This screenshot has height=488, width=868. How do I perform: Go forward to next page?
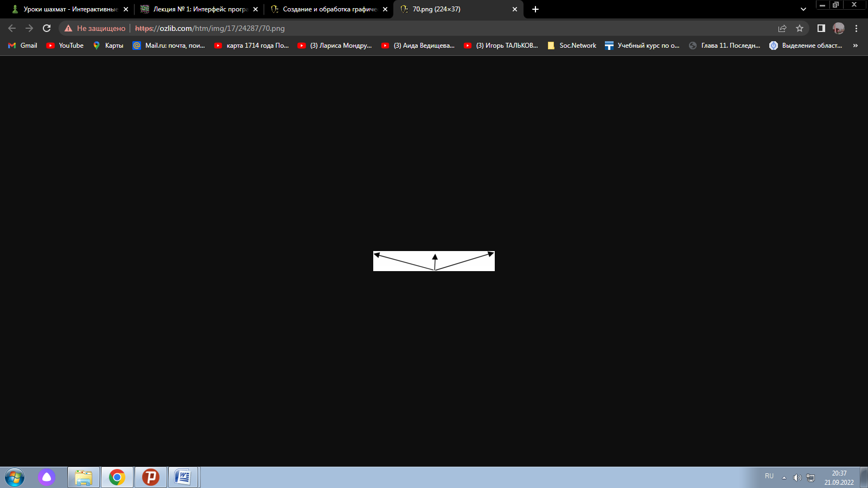(29, 28)
